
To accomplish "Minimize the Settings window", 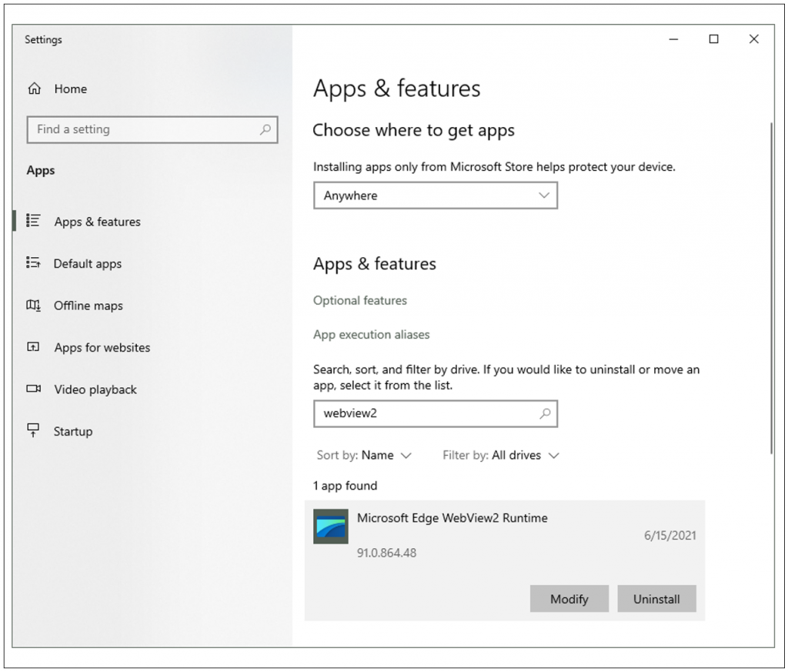I will click(x=673, y=39).
